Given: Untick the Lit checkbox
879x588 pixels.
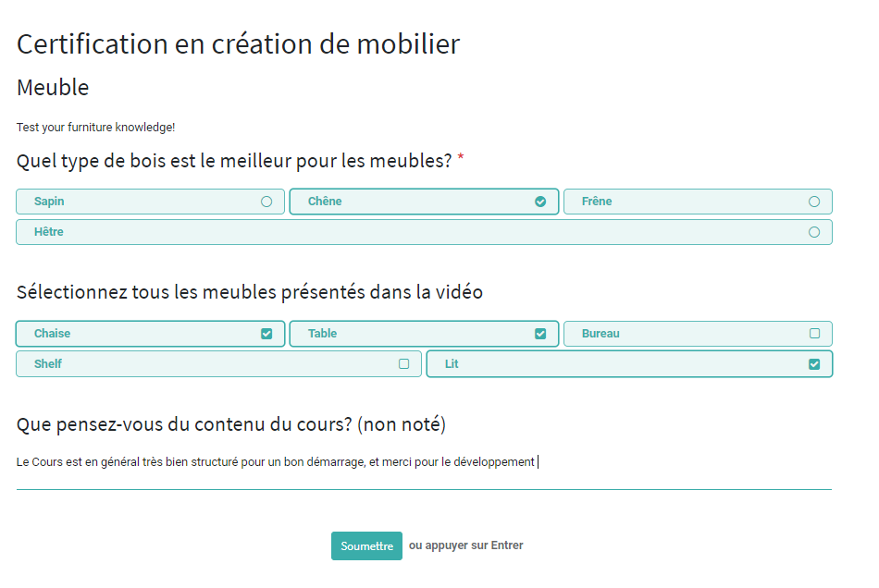Looking at the screenshot, I should 814,364.
